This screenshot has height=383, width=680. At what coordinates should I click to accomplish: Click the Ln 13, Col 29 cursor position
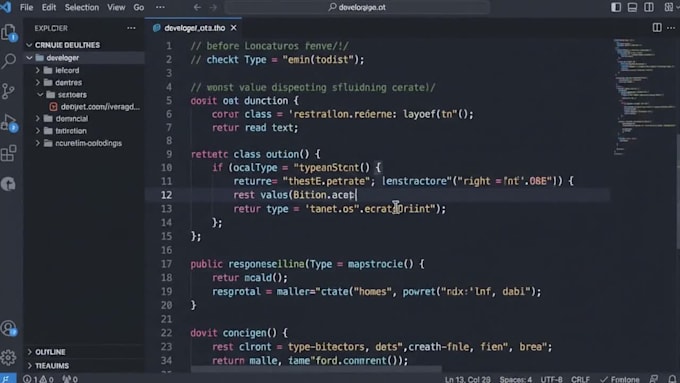468,379
